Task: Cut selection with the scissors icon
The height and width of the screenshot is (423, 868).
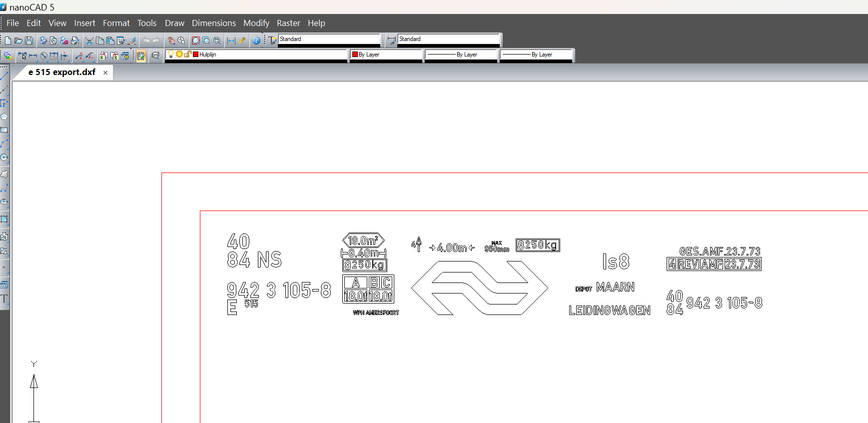Action: (89, 40)
